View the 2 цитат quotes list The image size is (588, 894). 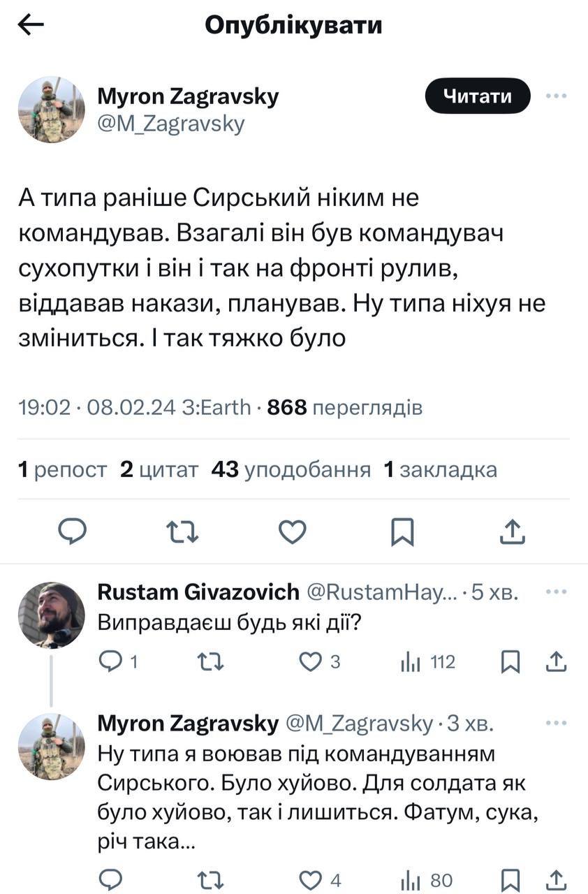(x=159, y=470)
